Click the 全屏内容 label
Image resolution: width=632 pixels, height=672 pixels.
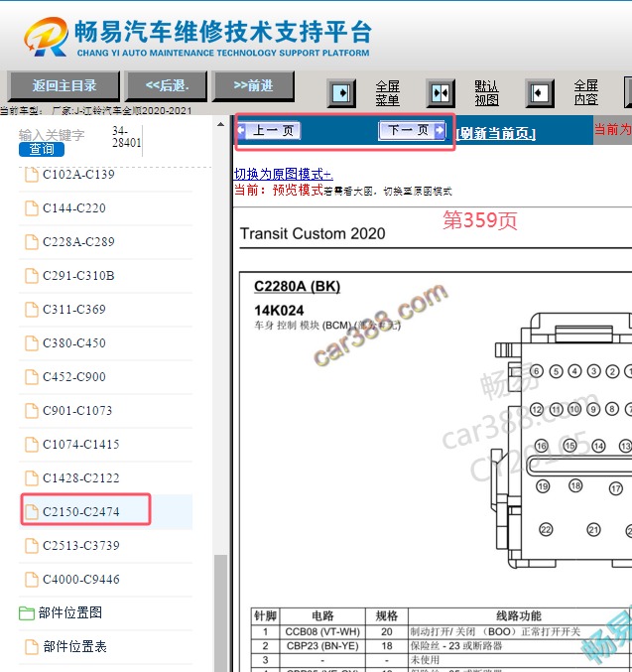(586, 92)
